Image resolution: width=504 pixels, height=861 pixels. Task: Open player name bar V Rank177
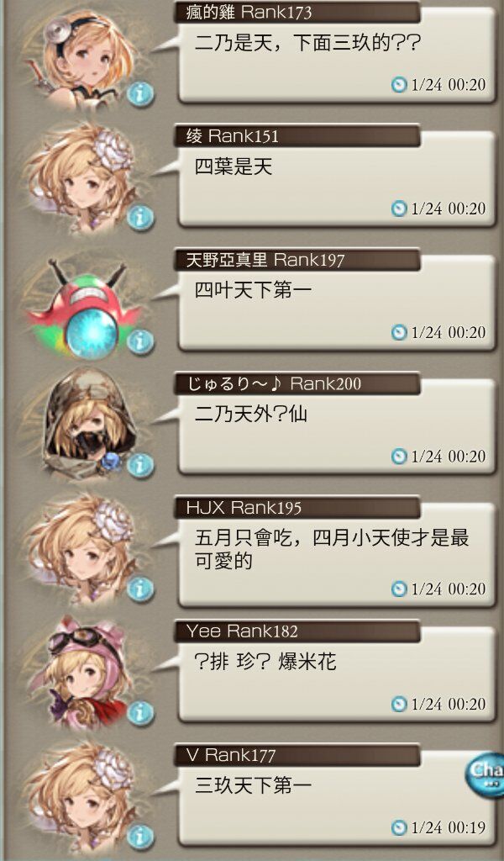tap(297, 755)
